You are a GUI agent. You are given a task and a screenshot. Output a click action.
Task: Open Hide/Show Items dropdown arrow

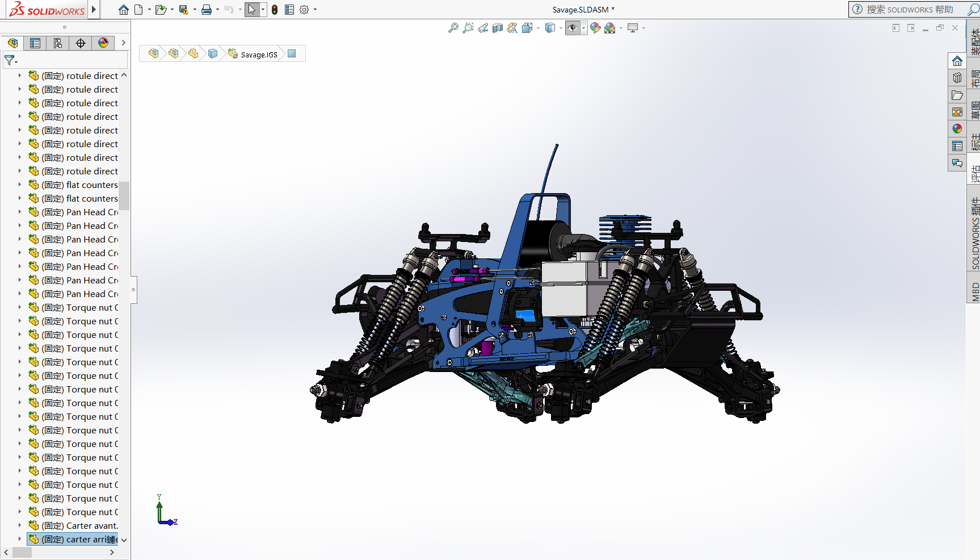click(x=583, y=28)
